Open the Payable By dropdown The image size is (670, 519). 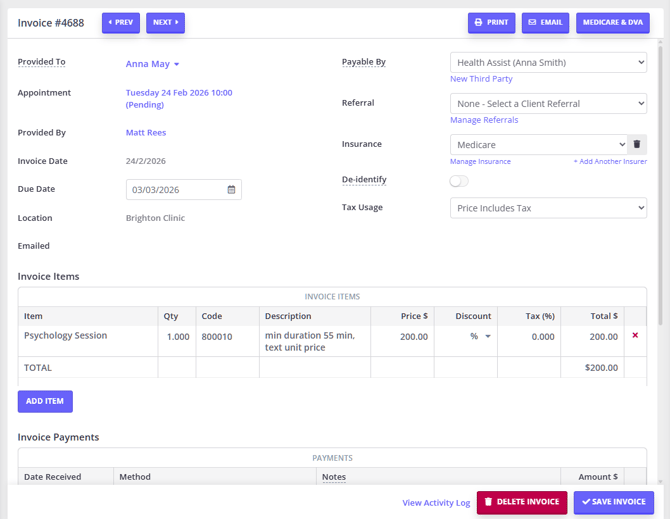548,62
